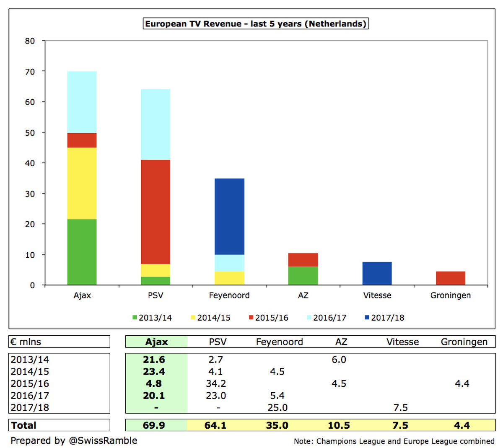Click Ajax 2013/14 value 21.6

(154, 360)
